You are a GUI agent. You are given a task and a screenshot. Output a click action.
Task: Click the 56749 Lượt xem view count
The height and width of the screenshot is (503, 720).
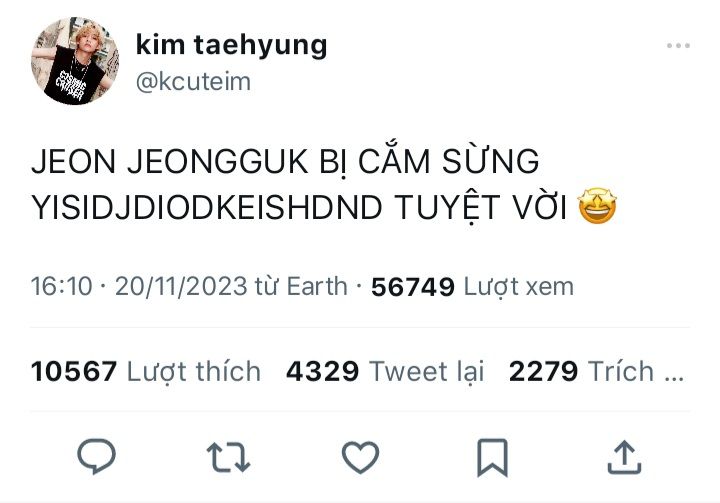click(472, 287)
